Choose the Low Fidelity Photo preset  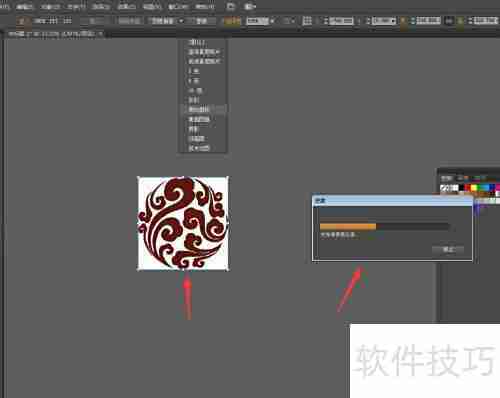click(203, 62)
